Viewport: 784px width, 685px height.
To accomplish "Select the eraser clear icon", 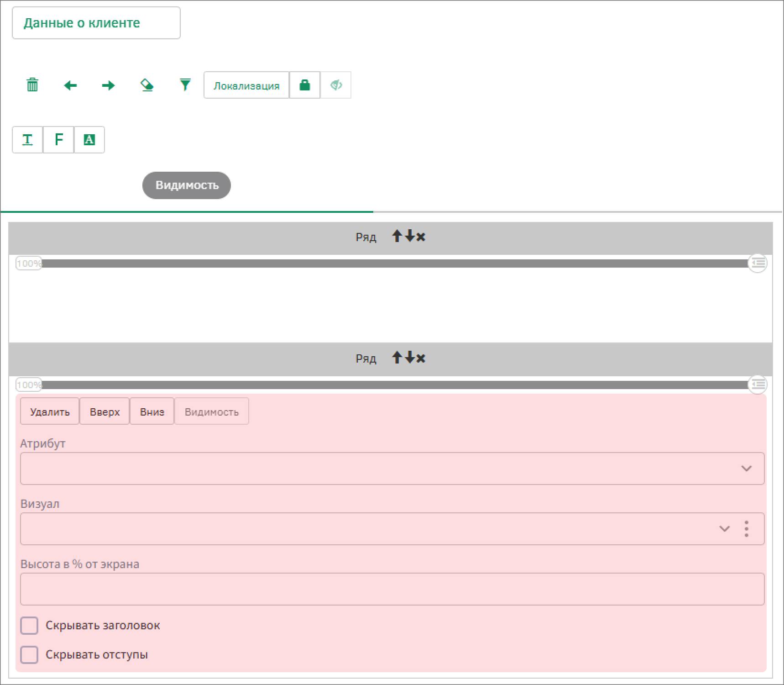I will click(146, 85).
